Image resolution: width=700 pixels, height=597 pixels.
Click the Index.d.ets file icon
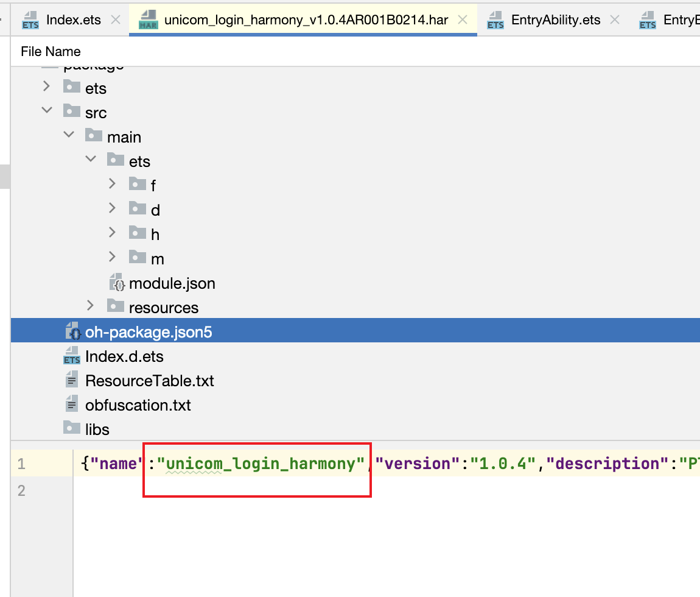click(x=71, y=356)
